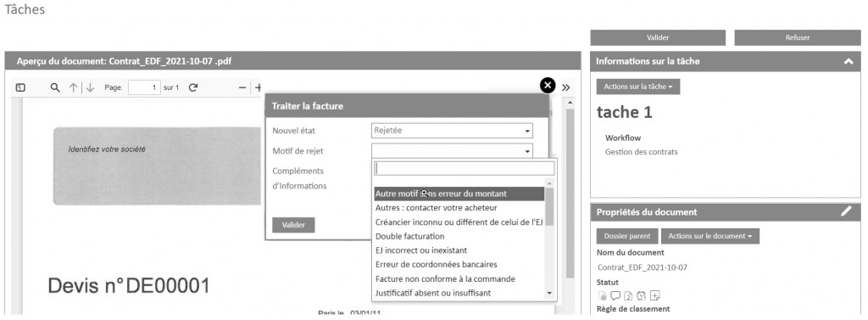The width and height of the screenshot is (868, 320).
Task: Open the PDF viewer search magnifier
Action: pyautogui.click(x=55, y=87)
